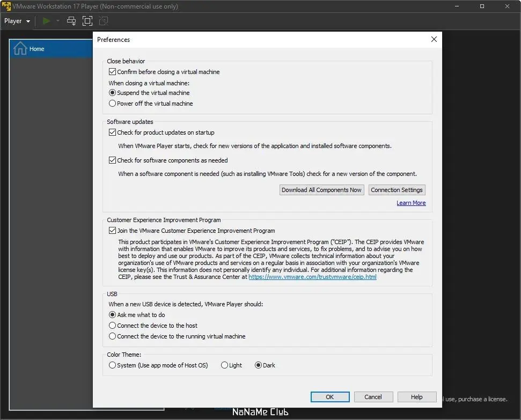Close the Preferences dialog with the X
The image size is (521, 420).
(434, 39)
